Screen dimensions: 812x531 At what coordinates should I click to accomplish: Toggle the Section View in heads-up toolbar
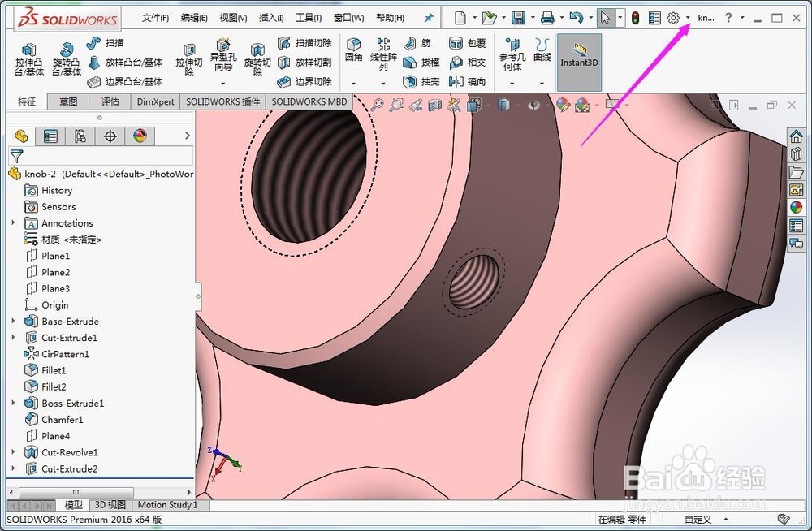tap(436, 105)
